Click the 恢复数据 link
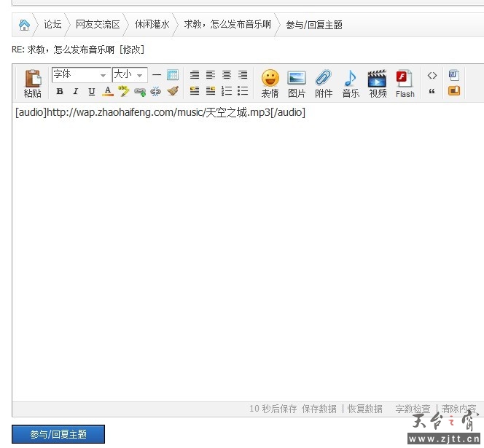This screenshot has width=484, height=448. pos(364,409)
